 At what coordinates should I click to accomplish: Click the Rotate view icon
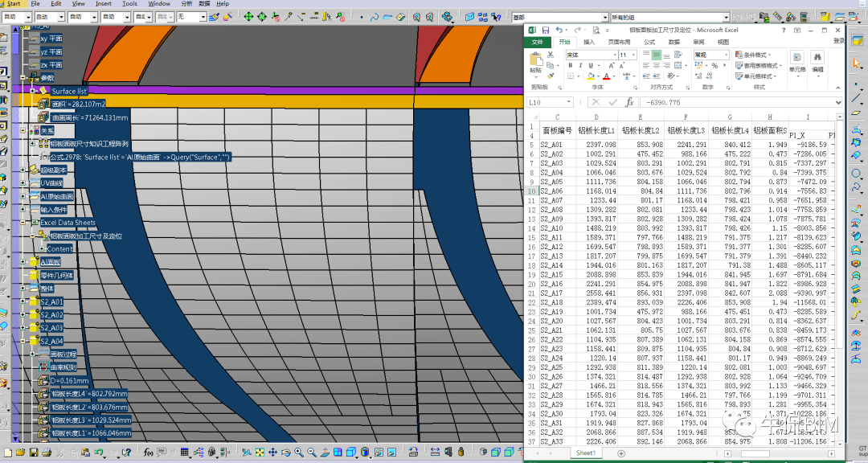(x=286, y=453)
